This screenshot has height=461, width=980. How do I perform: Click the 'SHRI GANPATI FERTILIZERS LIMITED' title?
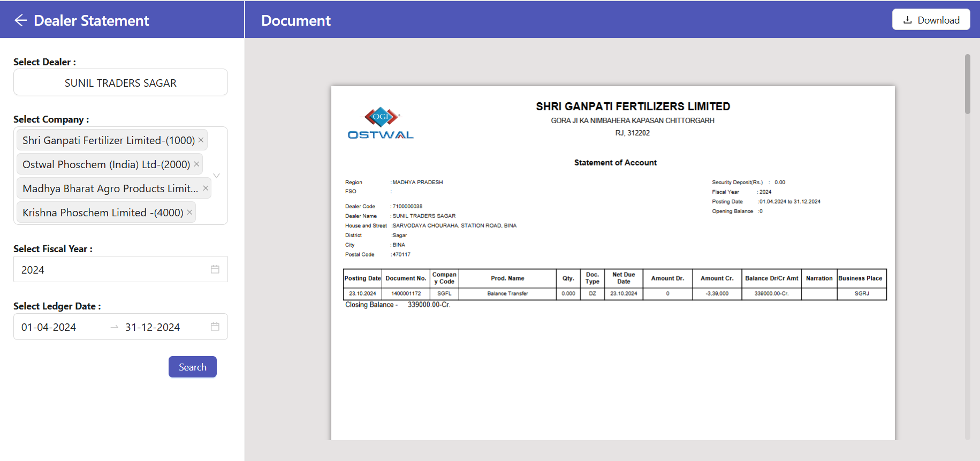tap(633, 107)
